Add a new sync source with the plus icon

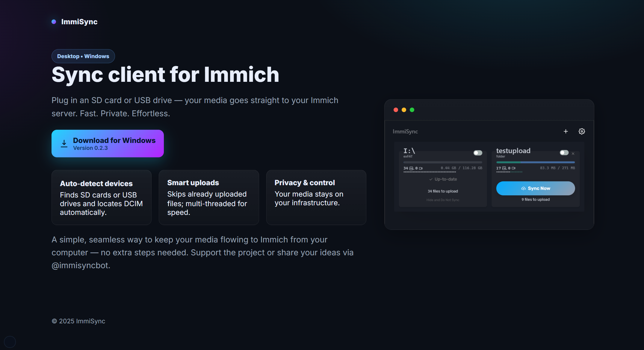(566, 131)
